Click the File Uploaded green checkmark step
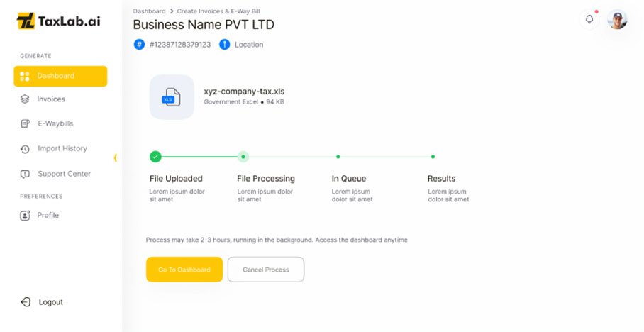Image resolution: width=644 pixels, height=332 pixels. pos(155,157)
